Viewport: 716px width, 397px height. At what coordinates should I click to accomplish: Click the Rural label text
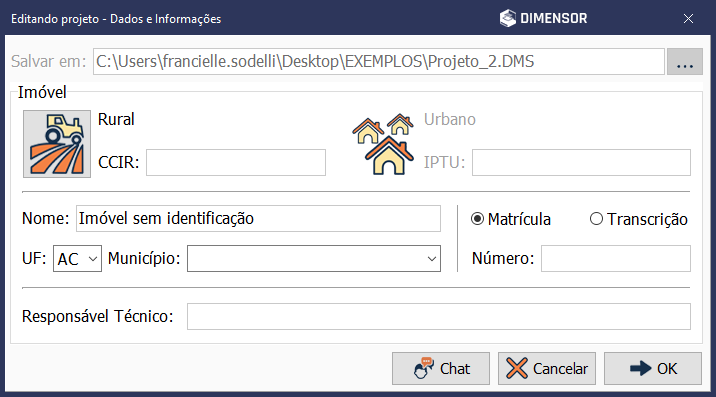(x=116, y=119)
